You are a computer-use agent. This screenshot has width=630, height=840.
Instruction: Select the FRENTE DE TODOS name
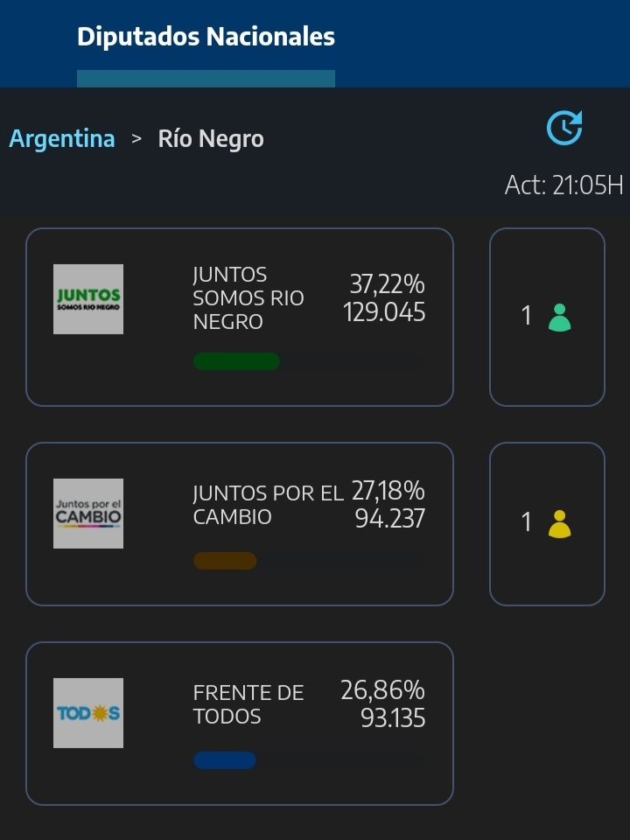[x=248, y=703]
